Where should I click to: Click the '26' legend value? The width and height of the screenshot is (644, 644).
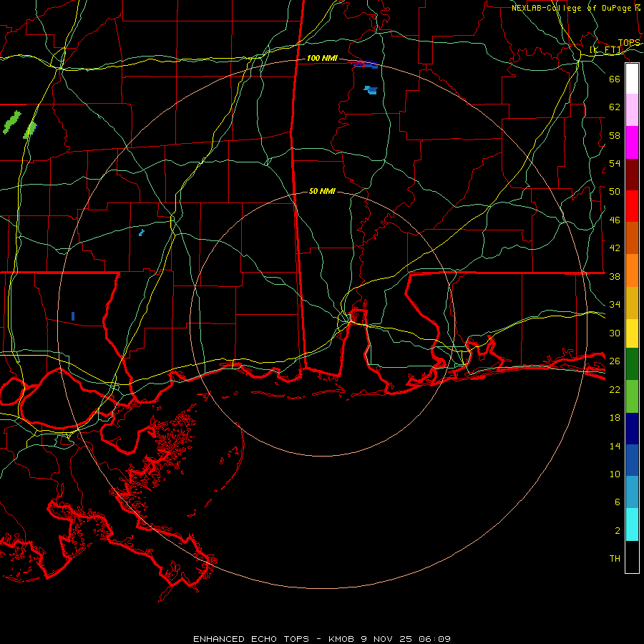[x=615, y=361]
